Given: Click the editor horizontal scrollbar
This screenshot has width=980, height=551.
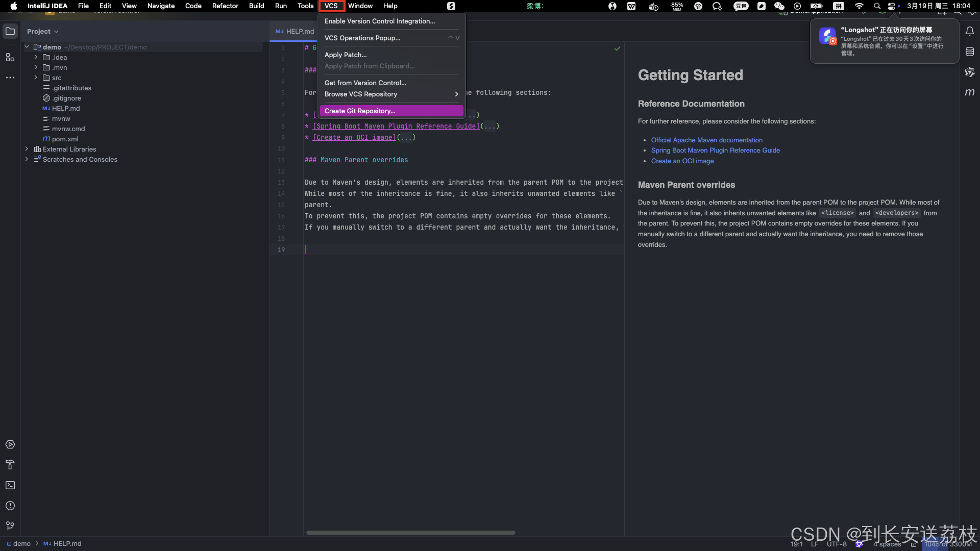Looking at the screenshot, I should tap(411, 532).
